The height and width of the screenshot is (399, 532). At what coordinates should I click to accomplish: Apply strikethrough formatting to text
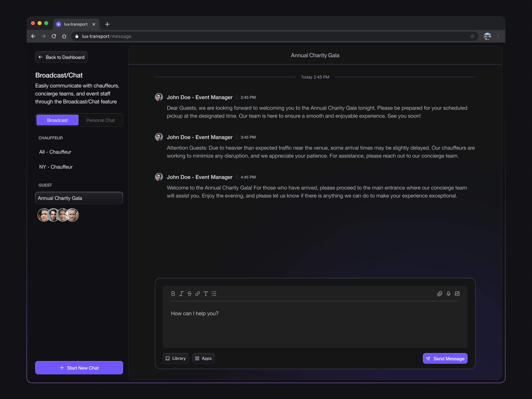click(x=189, y=294)
